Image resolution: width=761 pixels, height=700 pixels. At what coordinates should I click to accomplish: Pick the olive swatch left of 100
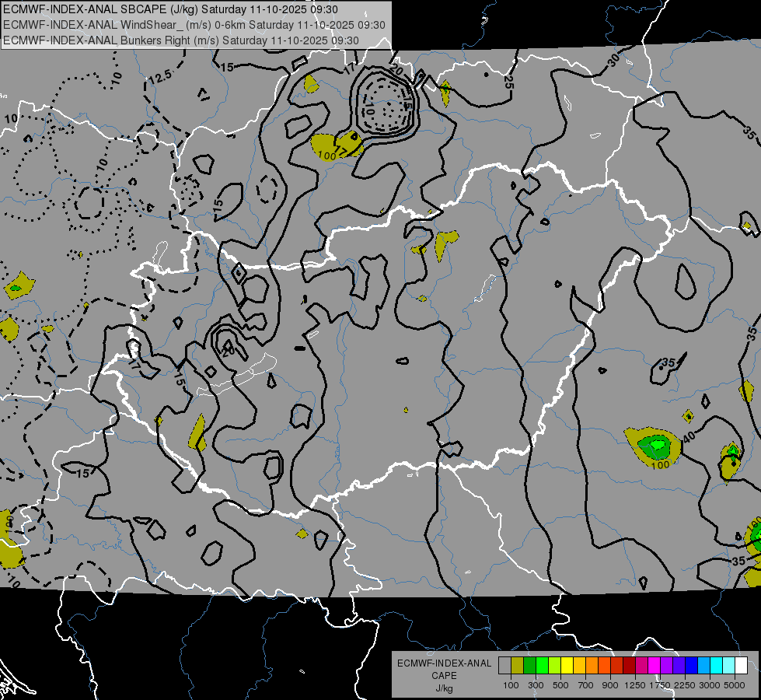517,665
